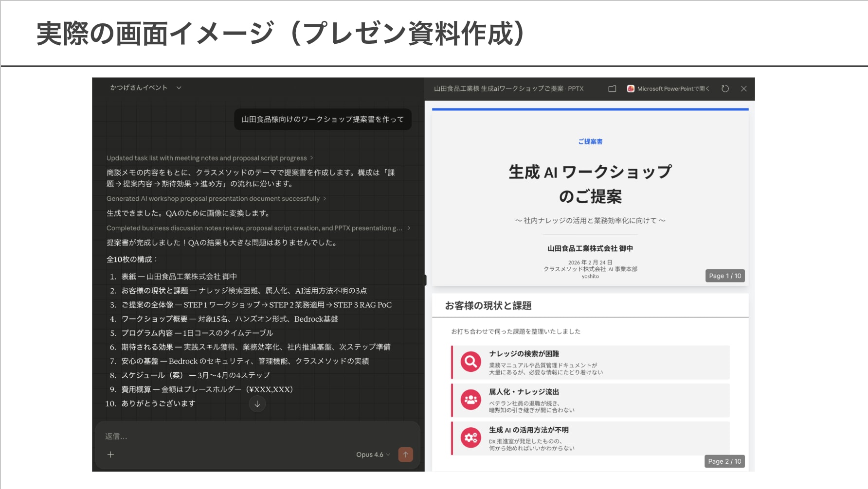868x489 pixels.
Task: Click the gears icon on 生成AIの活用方法が不明 card
Action: tap(470, 437)
